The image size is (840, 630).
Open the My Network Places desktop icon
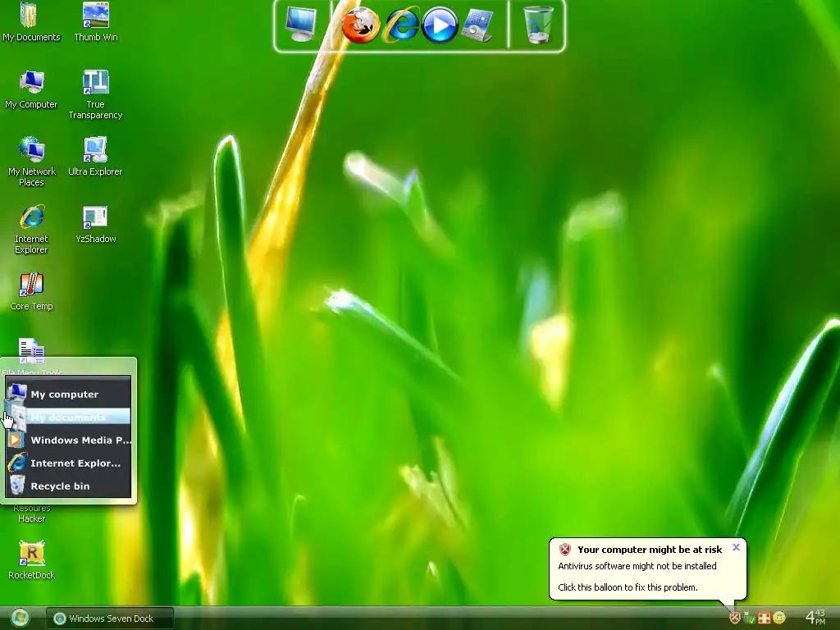click(31, 162)
